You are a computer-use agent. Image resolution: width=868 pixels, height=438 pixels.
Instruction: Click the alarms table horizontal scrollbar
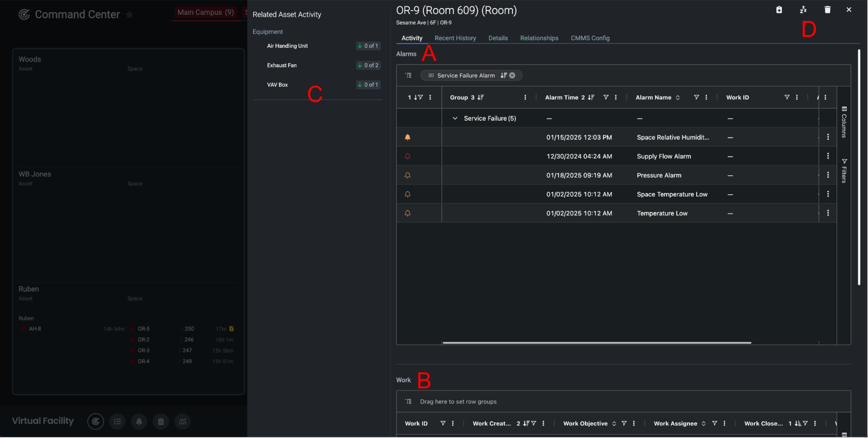pos(597,343)
